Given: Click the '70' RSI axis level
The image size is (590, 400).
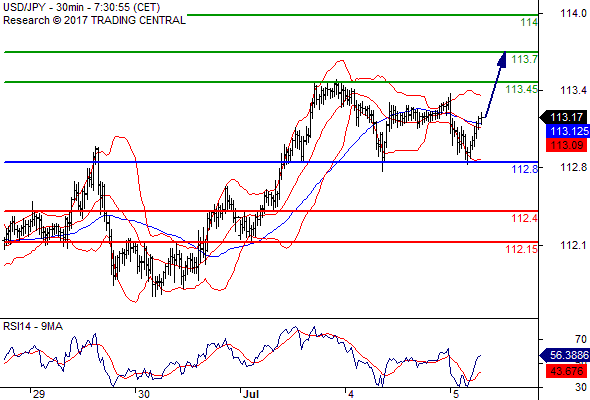Looking at the screenshot, I should pos(581,339).
